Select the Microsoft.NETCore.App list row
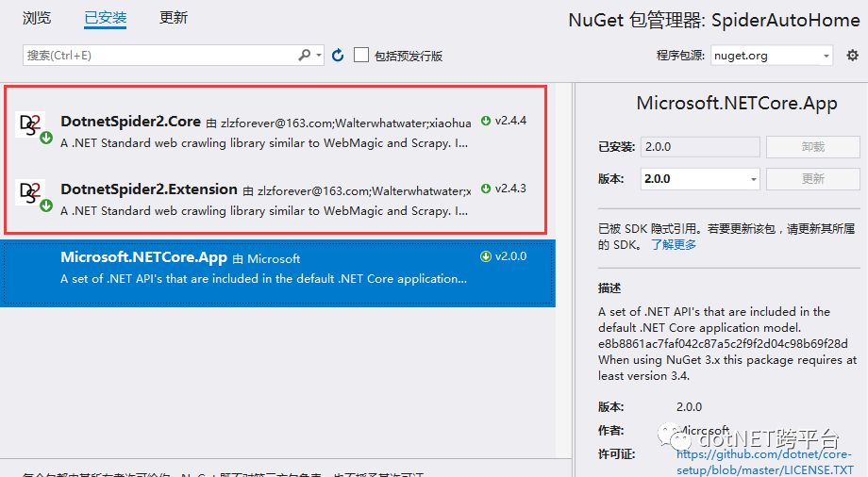This screenshot has width=868, height=477. [x=278, y=272]
